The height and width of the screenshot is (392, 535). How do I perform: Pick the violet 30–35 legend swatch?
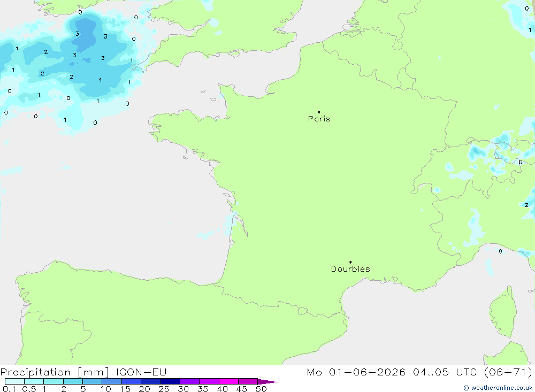[189, 381]
